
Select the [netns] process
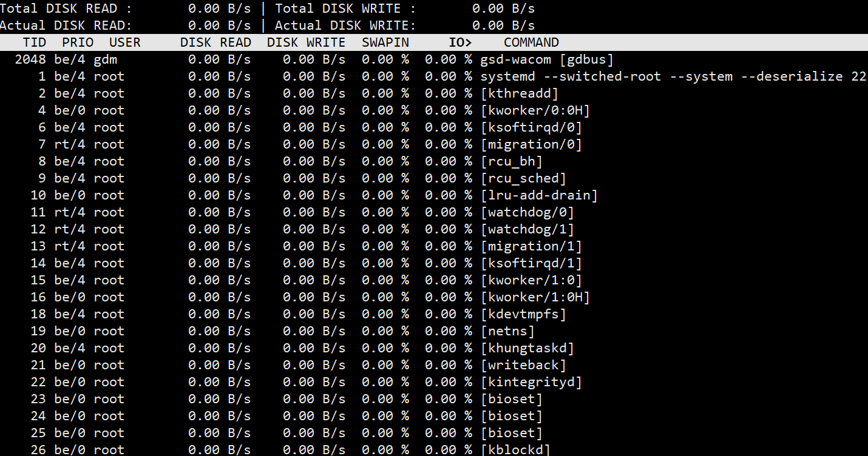click(x=507, y=331)
